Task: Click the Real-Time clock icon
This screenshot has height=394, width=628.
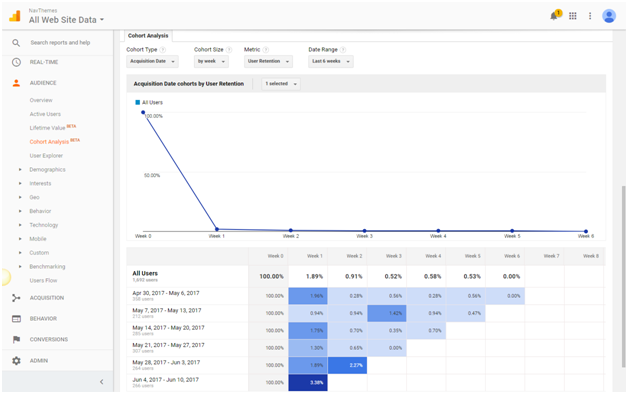Action: pos(16,62)
